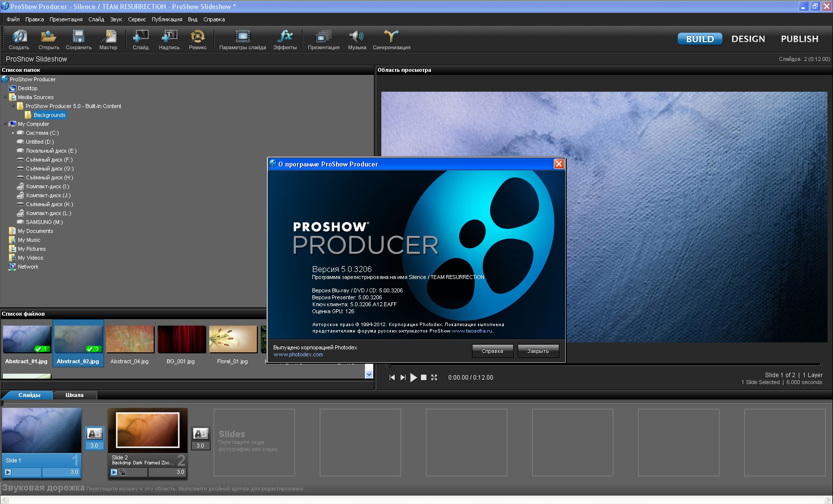Switch to PUBLISH workspace

(800, 39)
